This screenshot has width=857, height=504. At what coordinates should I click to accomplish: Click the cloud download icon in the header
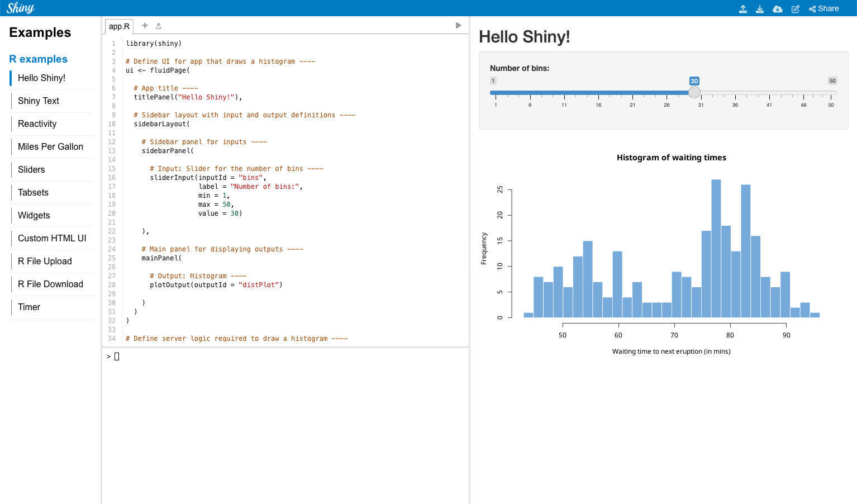point(777,9)
